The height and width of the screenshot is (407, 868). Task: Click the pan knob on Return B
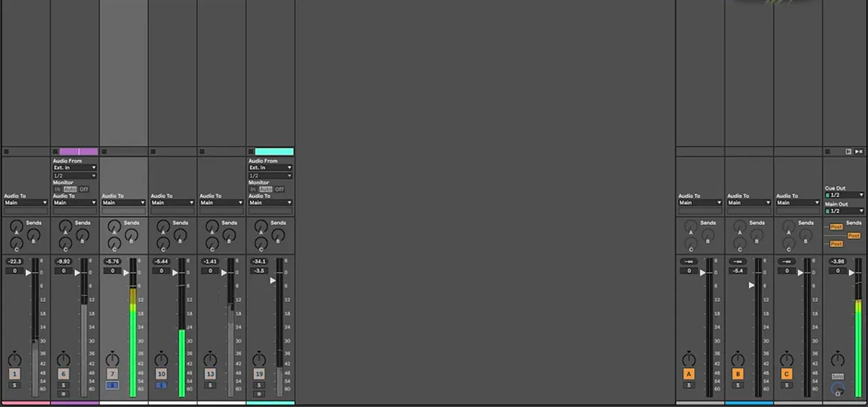coord(738,360)
